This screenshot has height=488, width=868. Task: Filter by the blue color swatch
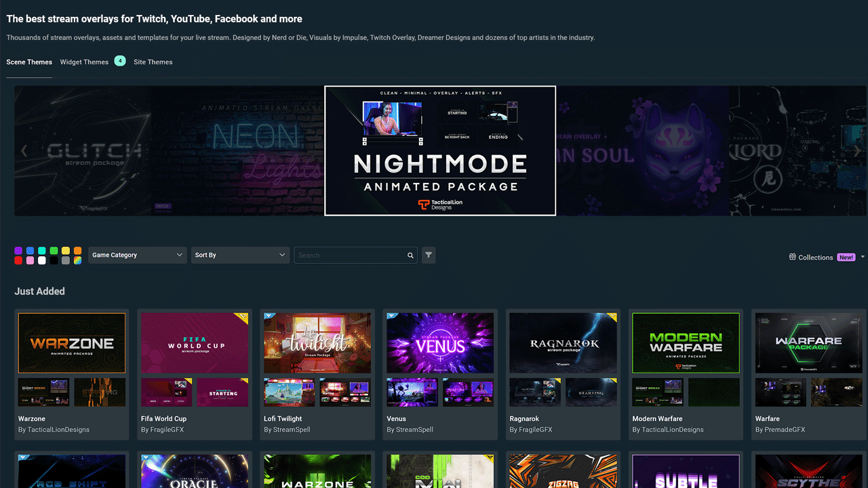tap(30, 251)
